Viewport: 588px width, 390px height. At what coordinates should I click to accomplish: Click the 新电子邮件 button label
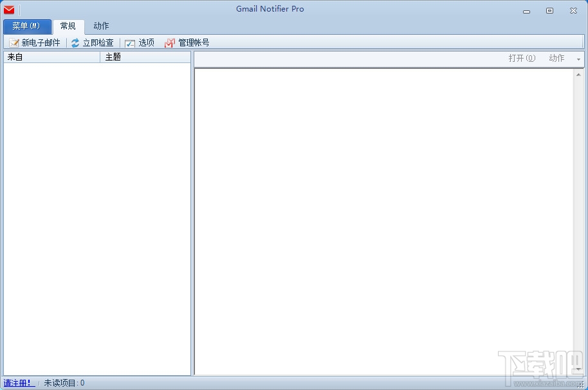[x=41, y=42]
